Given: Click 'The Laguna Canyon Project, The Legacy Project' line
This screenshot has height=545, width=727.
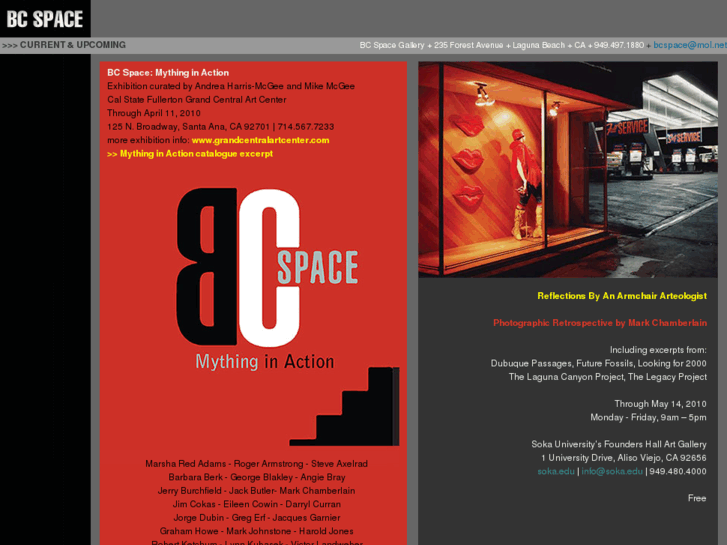Looking at the screenshot, I should (x=608, y=377).
